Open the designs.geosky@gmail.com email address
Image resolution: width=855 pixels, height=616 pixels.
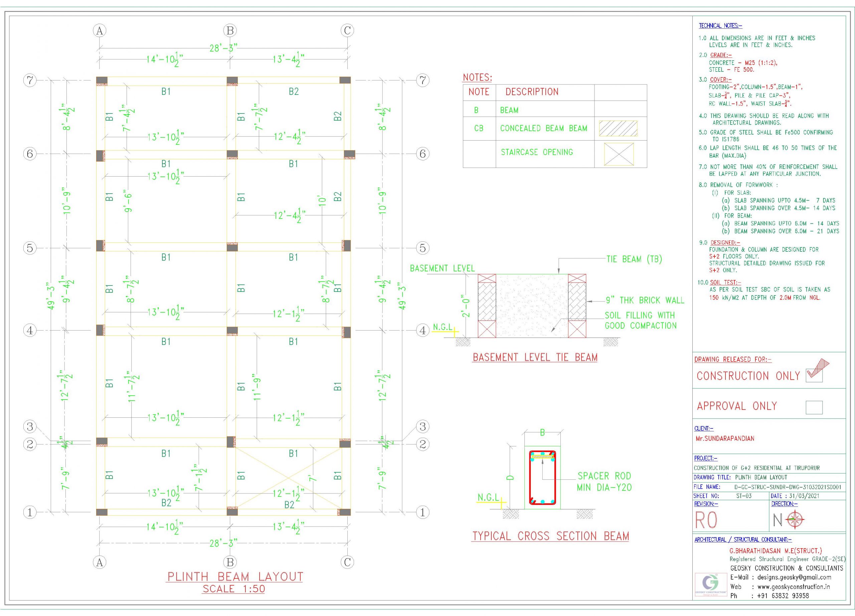[x=794, y=577]
